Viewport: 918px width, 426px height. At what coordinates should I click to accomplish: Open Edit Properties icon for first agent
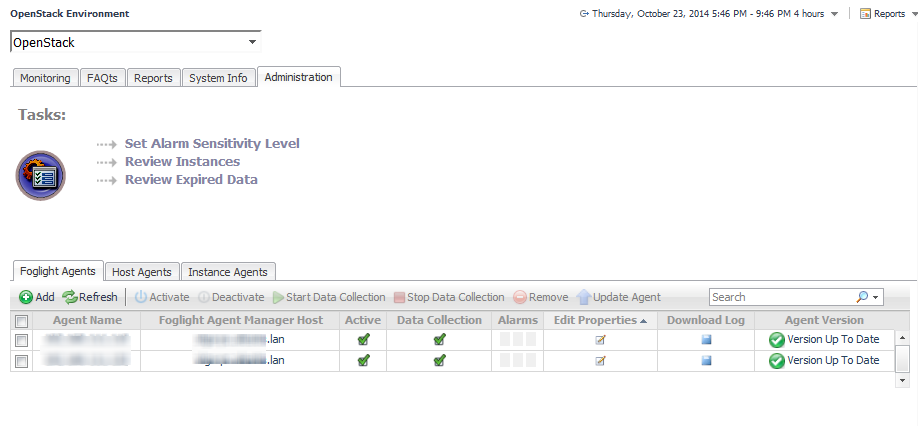point(600,340)
